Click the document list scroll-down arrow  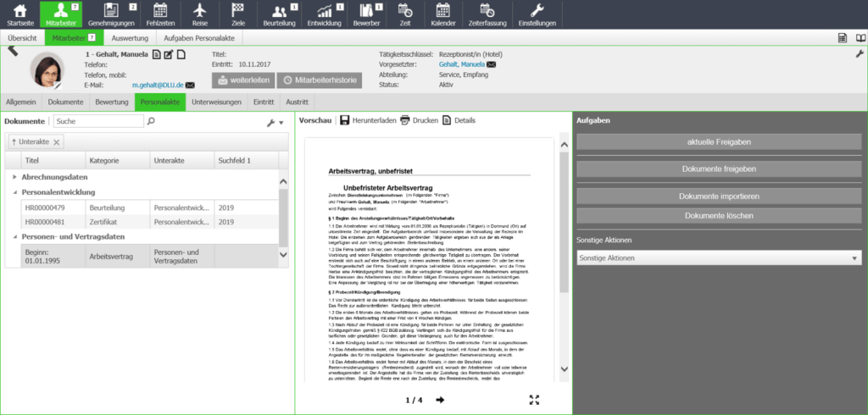point(283,255)
